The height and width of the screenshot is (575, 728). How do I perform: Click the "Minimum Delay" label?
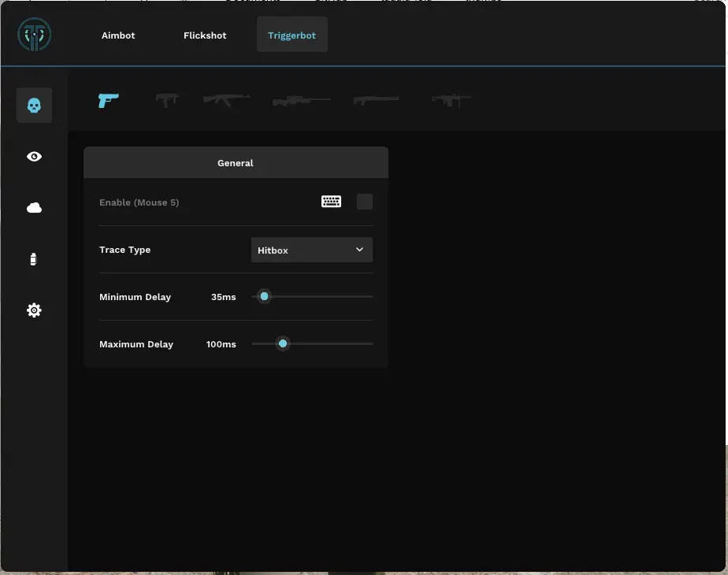135,297
